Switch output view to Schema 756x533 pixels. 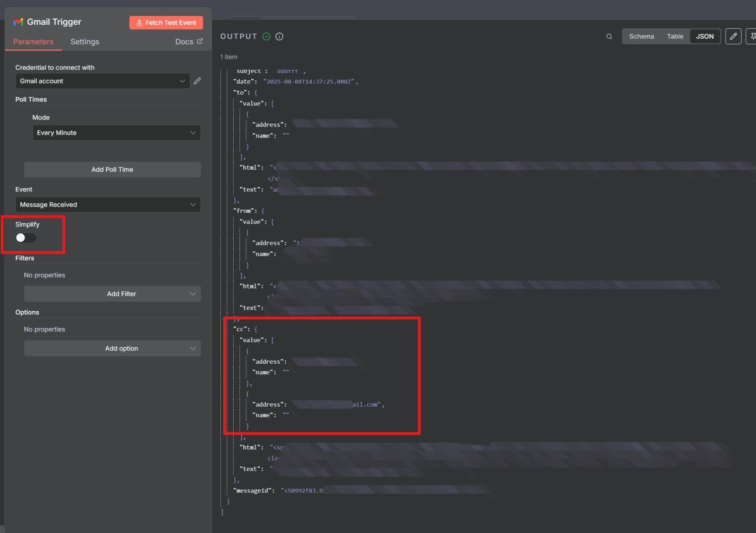coord(641,37)
